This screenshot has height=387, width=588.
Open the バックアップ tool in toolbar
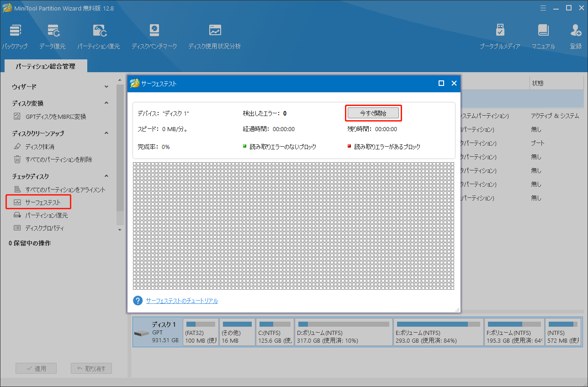click(x=14, y=37)
